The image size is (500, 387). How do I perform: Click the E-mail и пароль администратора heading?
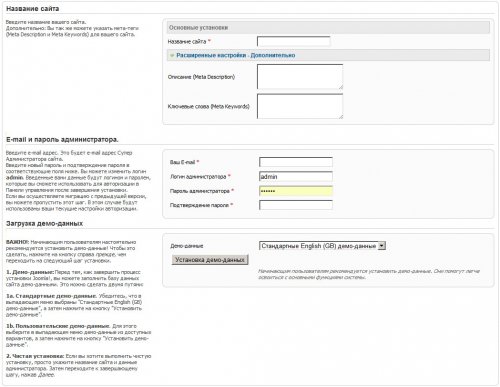tap(62, 139)
